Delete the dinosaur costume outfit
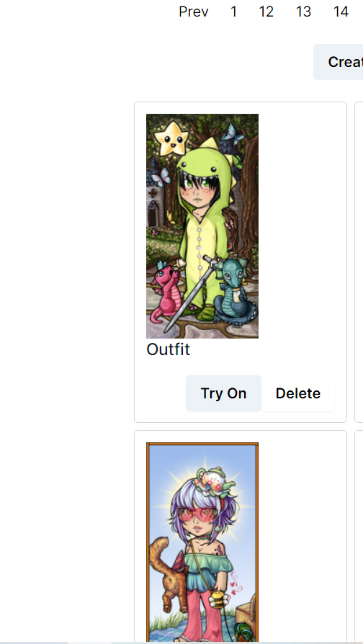 [298, 393]
